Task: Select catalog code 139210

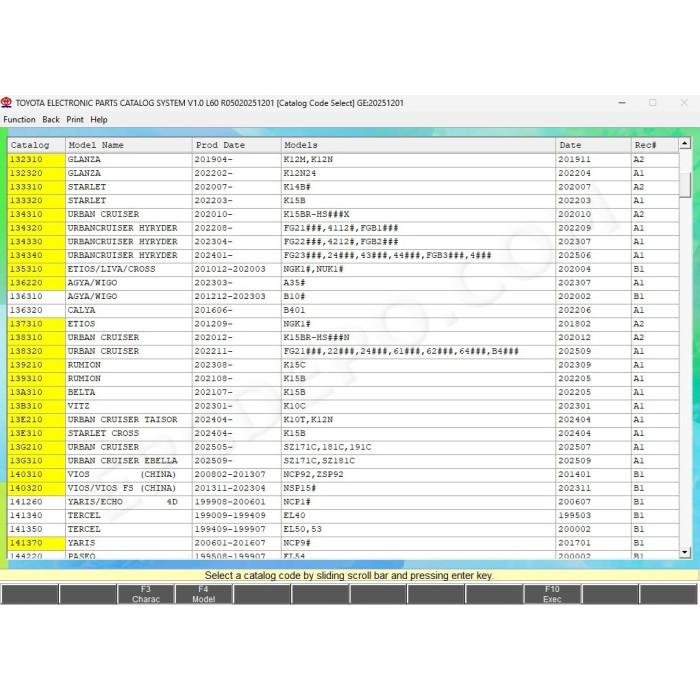Action: pyautogui.click(x=36, y=365)
